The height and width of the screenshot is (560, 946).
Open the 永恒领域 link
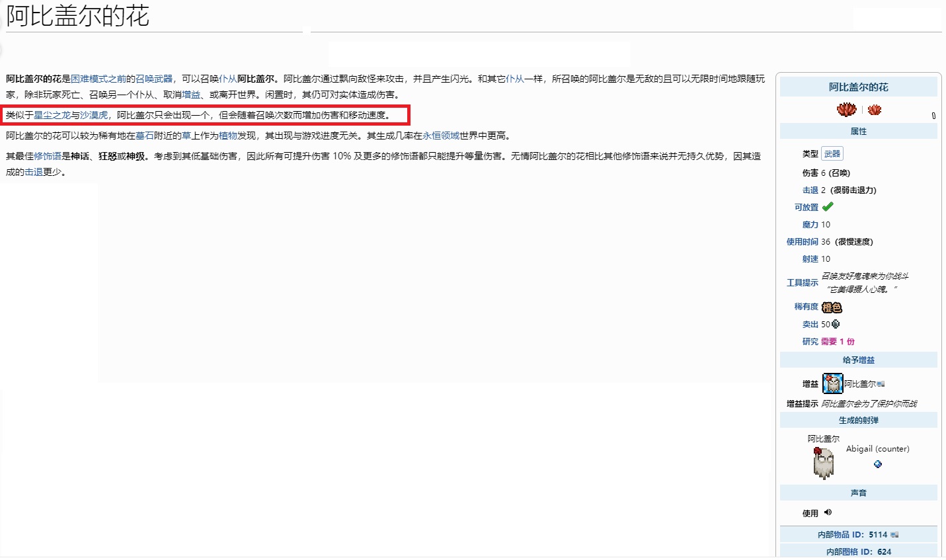point(441,136)
